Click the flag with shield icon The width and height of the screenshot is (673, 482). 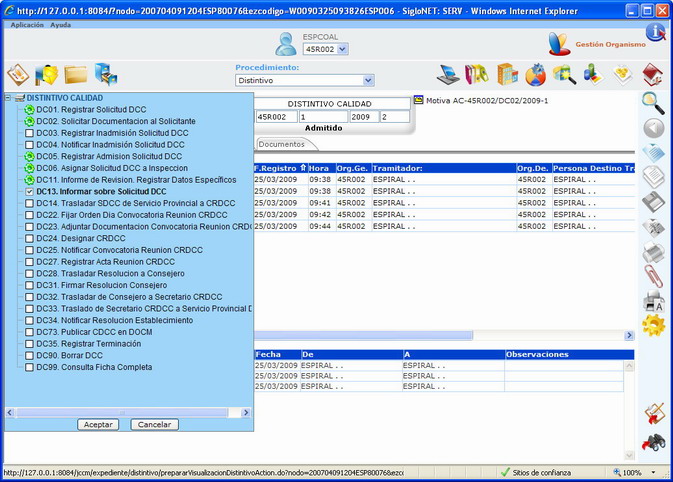[46, 75]
